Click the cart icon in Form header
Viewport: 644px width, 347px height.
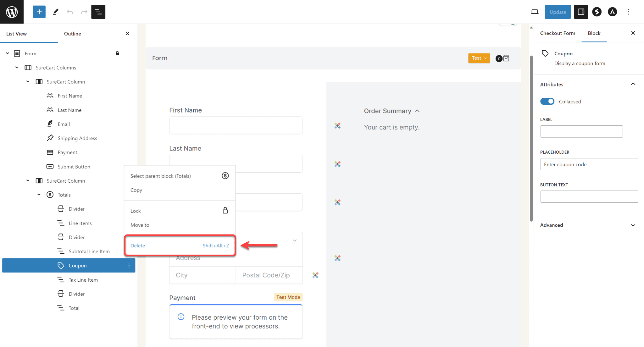[x=506, y=58]
